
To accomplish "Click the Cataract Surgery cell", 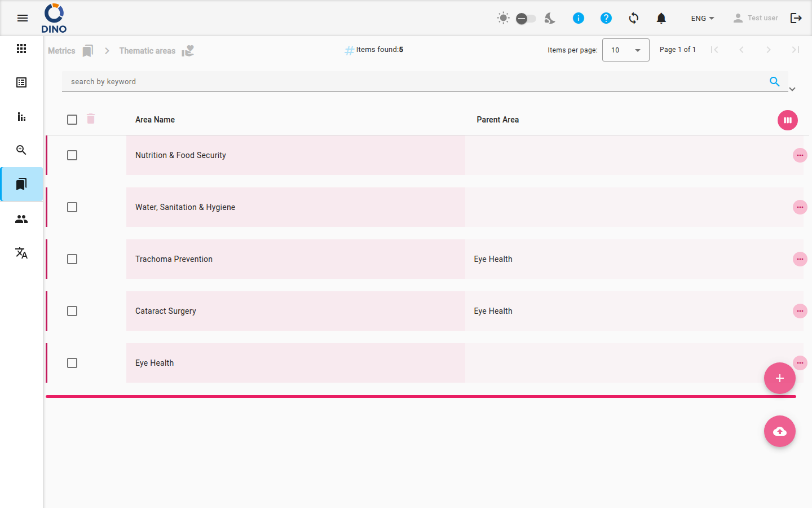I will click(x=295, y=311).
